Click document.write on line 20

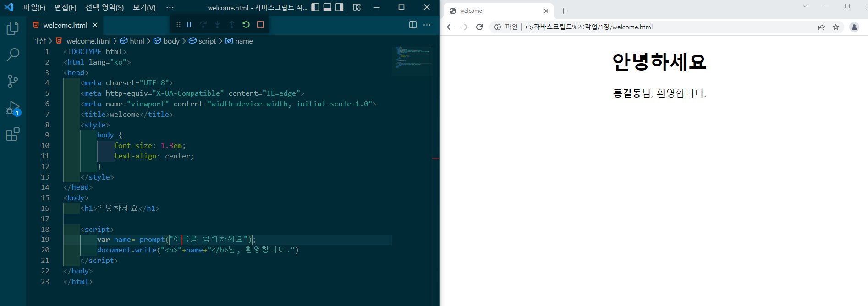click(x=127, y=250)
